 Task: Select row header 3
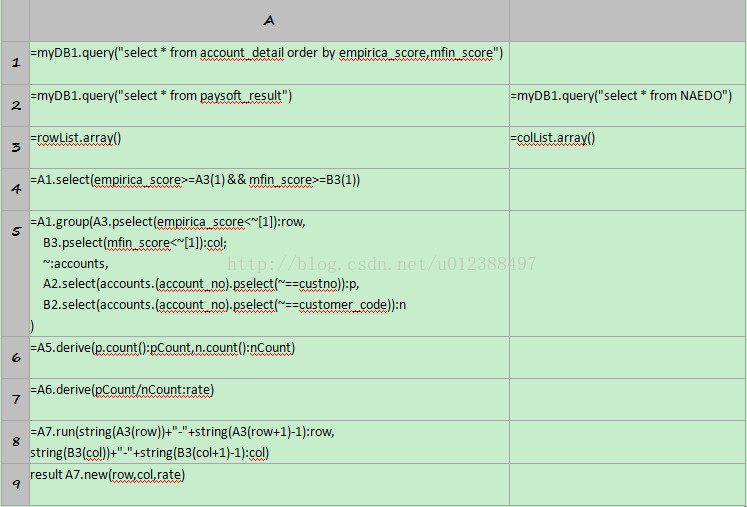(15, 147)
